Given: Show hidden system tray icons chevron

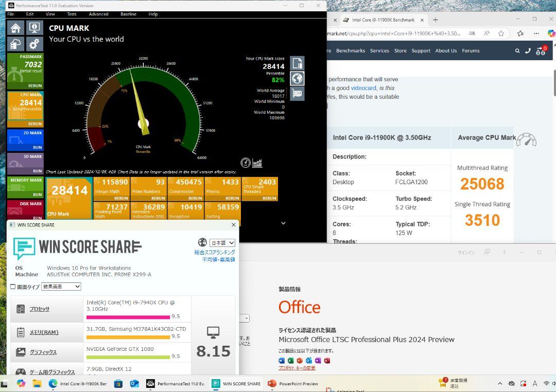Looking at the screenshot, I should (500, 383).
